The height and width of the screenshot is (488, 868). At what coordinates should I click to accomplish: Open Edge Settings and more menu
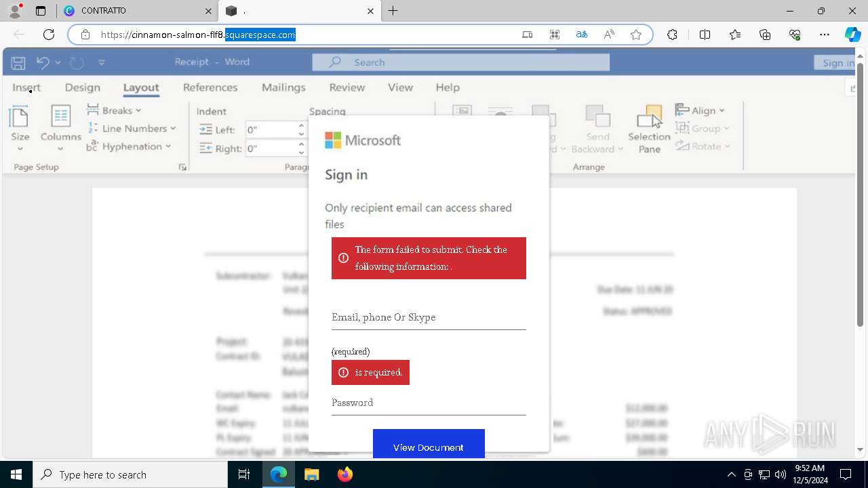[825, 35]
